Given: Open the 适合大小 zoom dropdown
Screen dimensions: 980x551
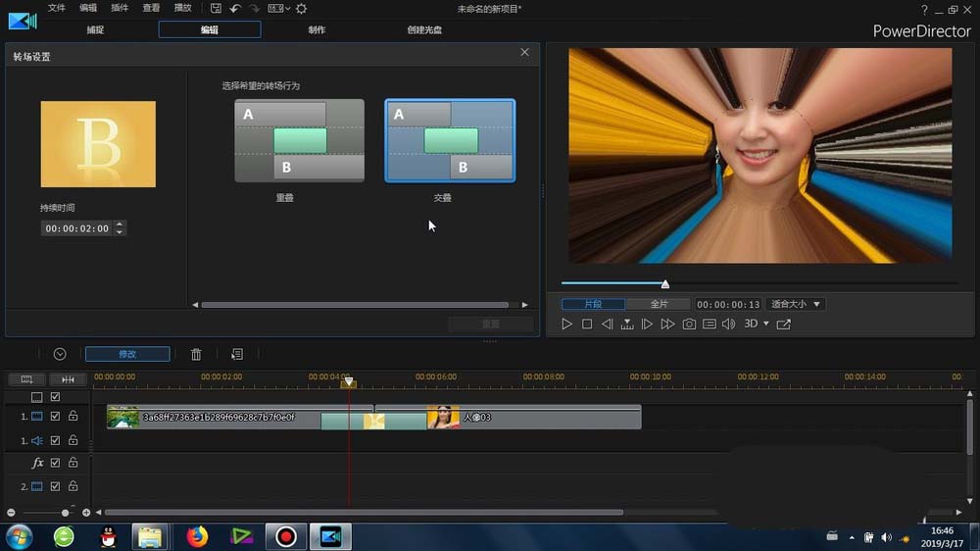Looking at the screenshot, I should (796, 304).
